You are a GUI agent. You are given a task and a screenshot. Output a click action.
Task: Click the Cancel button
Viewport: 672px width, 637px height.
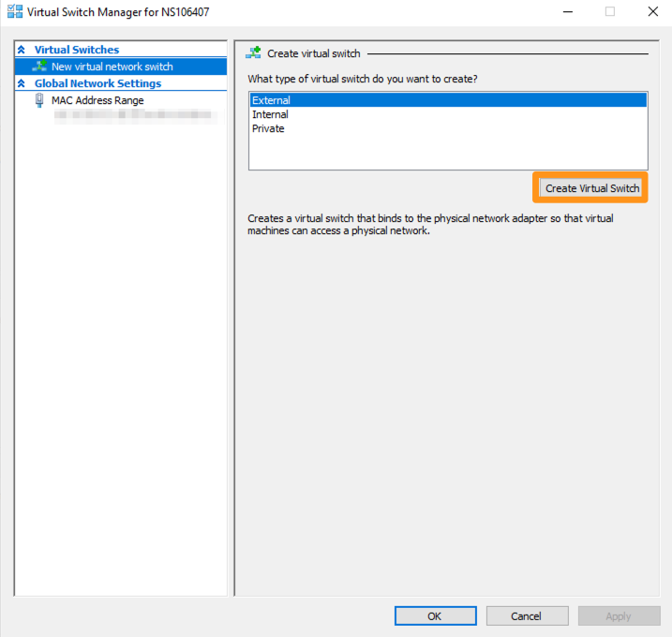527,616
